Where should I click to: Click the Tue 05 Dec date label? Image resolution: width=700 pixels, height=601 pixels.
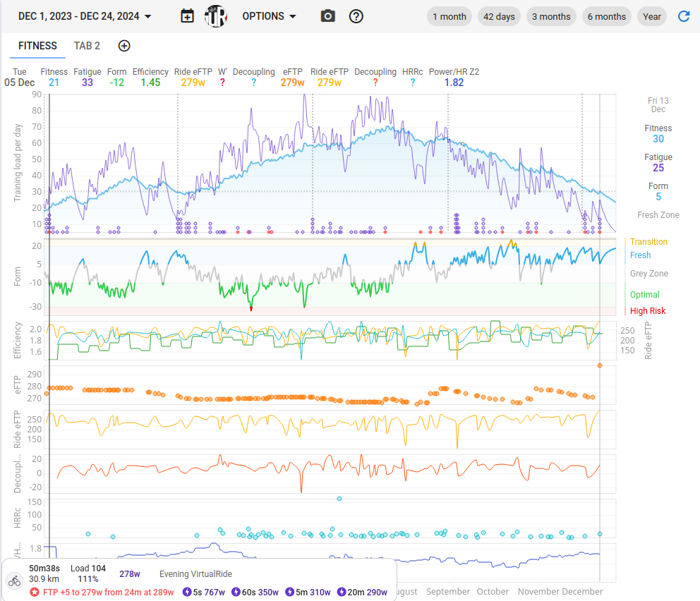click(x=19, y=77)
